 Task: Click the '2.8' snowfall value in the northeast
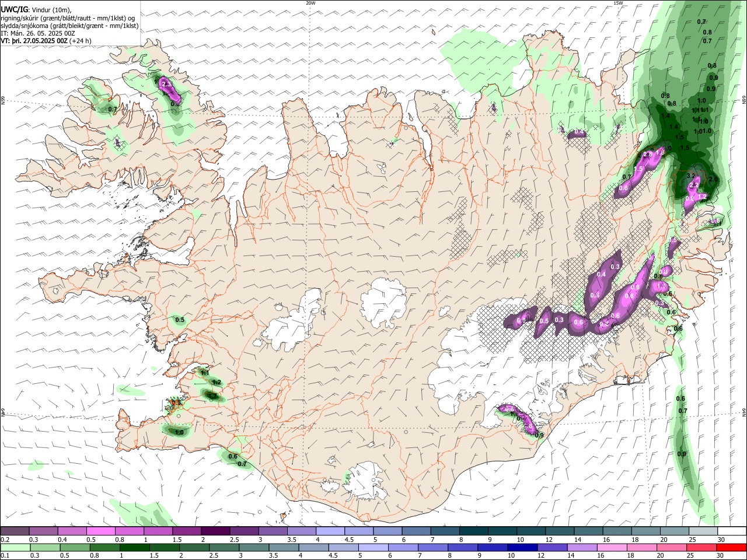click(647, 155)
